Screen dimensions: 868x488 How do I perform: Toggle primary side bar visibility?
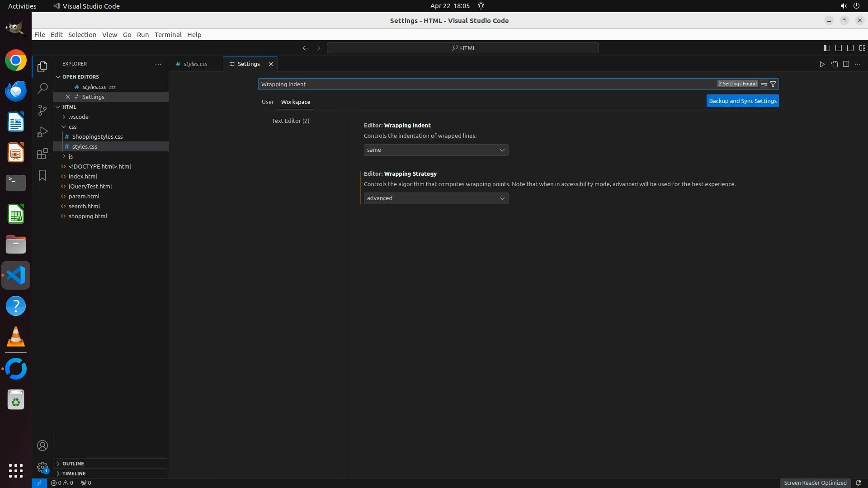[x=826, y=48]
